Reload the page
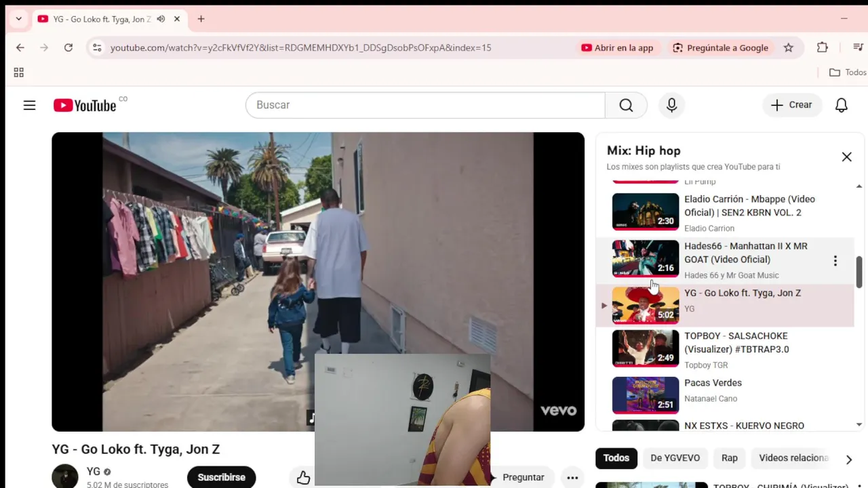The height and width of the screenshot is (488, 868). (x=68, y=47)
